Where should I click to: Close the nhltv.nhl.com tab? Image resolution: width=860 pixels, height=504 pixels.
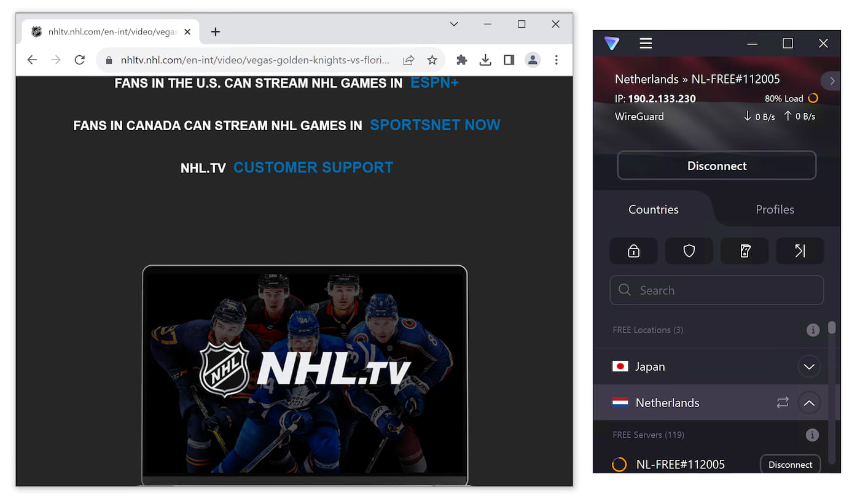[x=187, y=32]
